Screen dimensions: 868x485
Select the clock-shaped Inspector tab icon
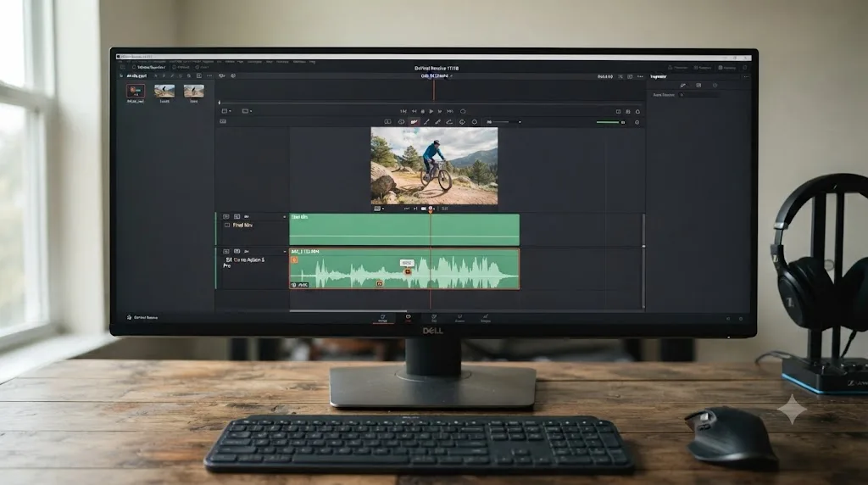715,86
